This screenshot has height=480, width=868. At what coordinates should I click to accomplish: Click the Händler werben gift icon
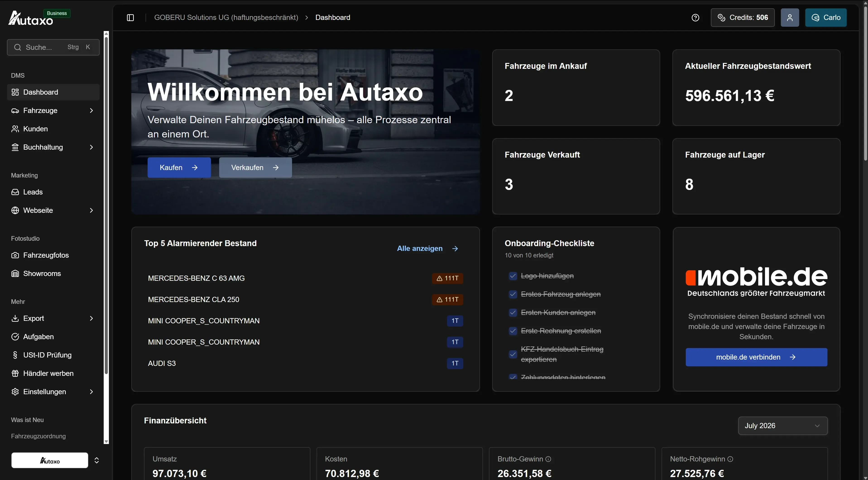coord(15,373)
